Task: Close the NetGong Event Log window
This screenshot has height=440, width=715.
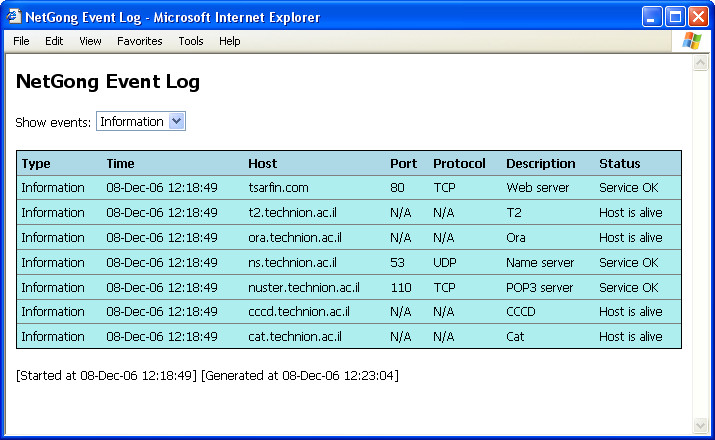Action: tap(698, 17)
